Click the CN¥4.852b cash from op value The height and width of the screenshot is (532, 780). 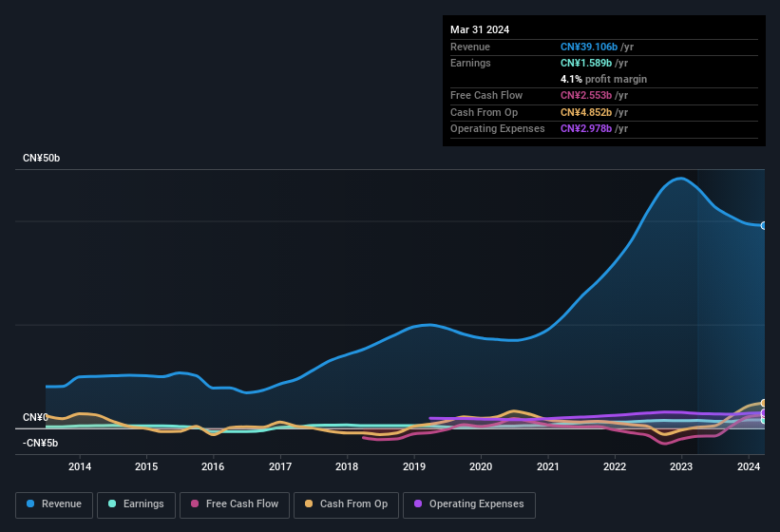[x=586, y=112]
